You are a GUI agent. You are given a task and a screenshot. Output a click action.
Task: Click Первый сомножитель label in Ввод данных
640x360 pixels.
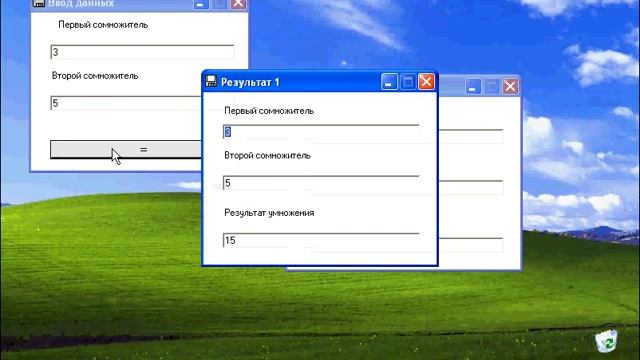(x=103, y=25)
